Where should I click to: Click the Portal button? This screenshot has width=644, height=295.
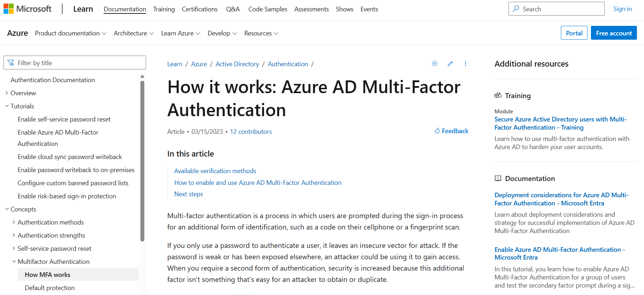click(574, 33)
